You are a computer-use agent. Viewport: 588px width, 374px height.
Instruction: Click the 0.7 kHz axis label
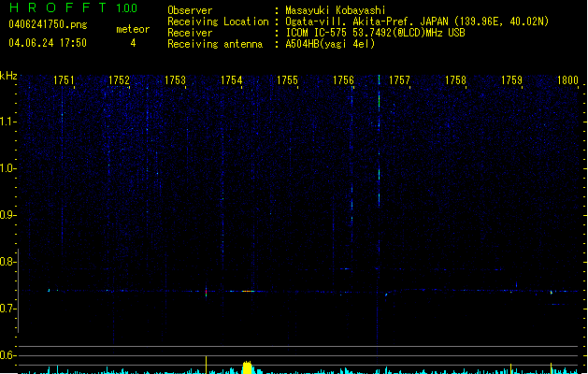point(8,309)
